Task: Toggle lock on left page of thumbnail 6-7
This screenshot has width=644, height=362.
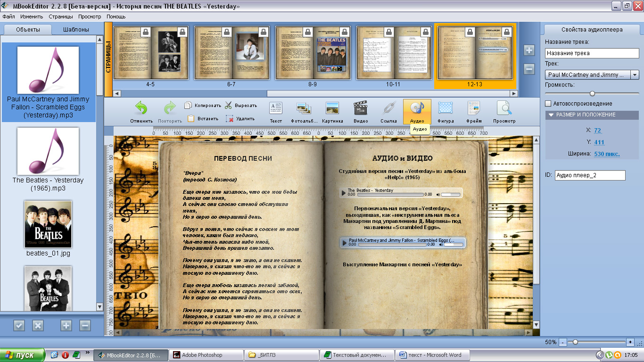Action: tap(227, 32)
